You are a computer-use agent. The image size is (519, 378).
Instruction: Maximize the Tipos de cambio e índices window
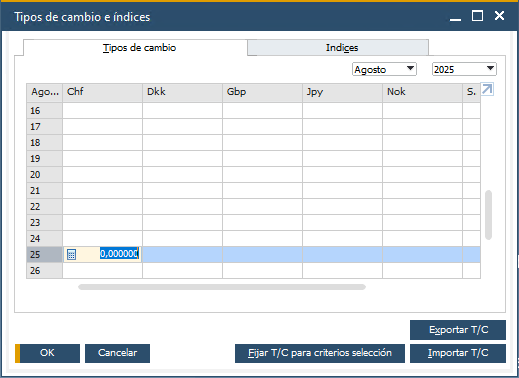tap(477, 16)
